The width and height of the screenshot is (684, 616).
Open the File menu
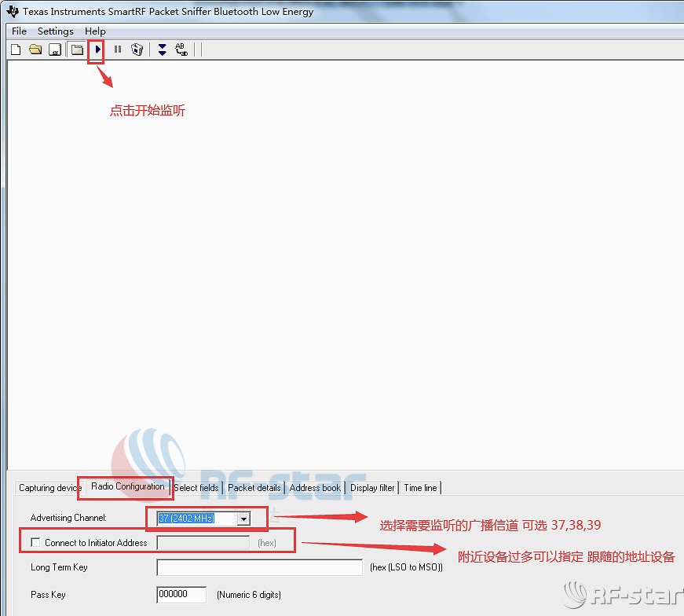click(19, 31)
